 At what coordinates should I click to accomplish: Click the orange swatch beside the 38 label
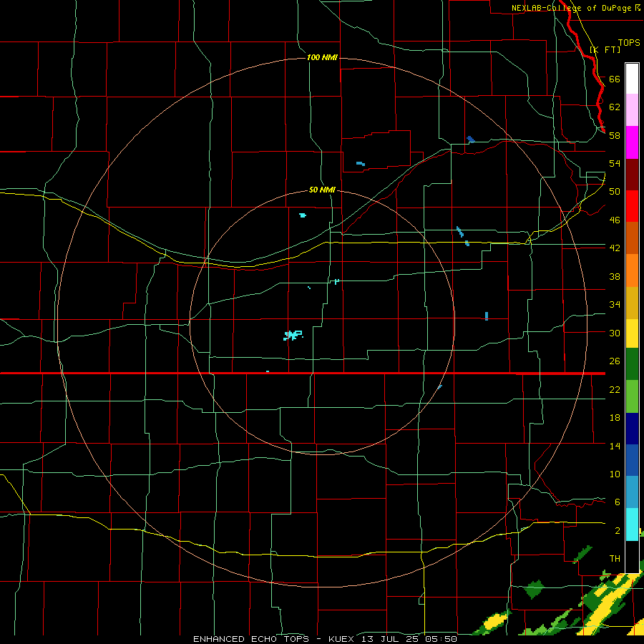[632, 270]
